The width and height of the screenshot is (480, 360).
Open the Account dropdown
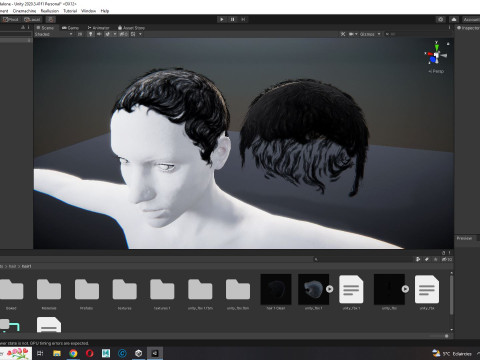(x=471, y=19)
